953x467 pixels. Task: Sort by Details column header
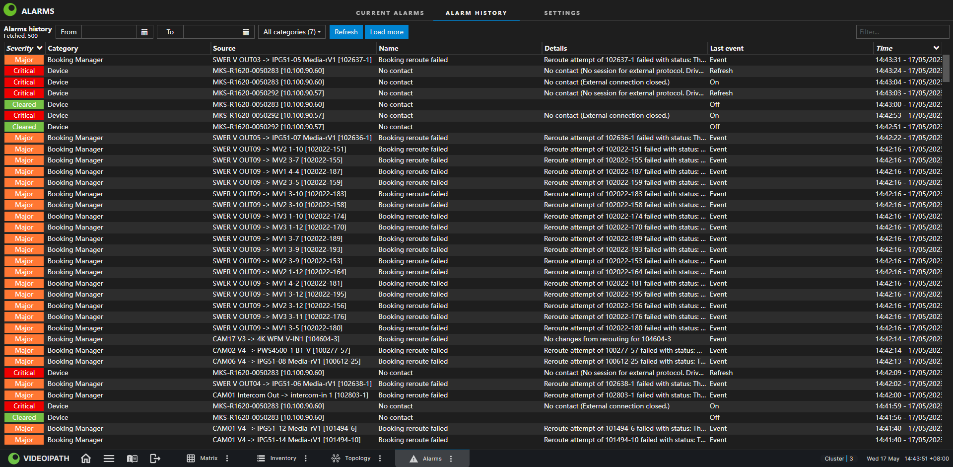pos(556,48)
